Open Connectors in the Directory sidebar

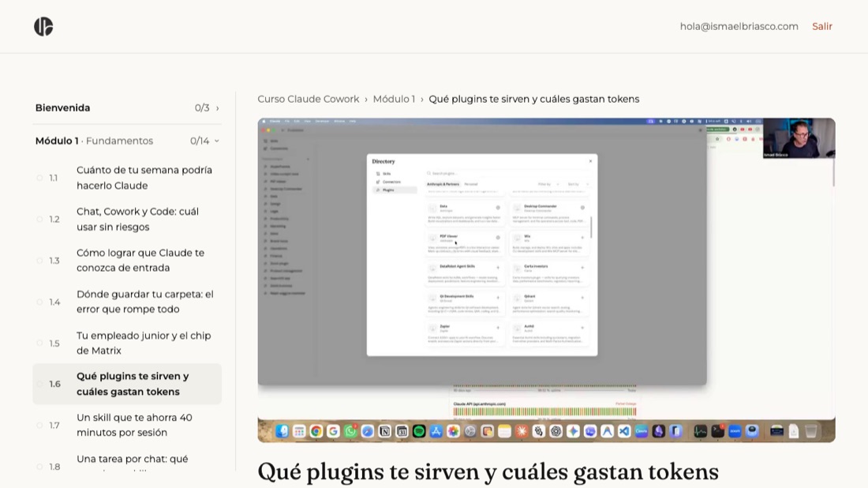point(391,182)
